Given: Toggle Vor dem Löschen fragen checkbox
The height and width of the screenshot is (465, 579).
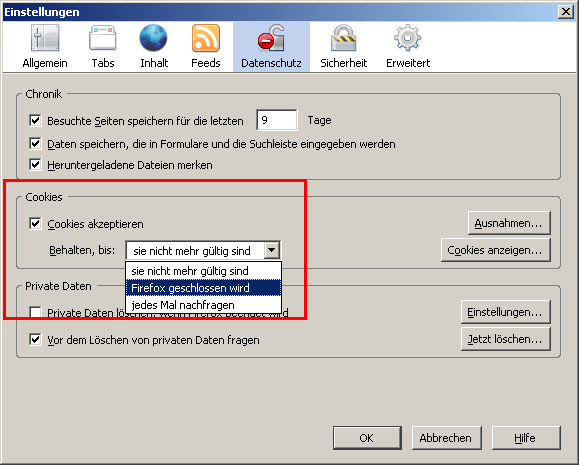Looking at the screenshot, I should click(x=35, y=339).
